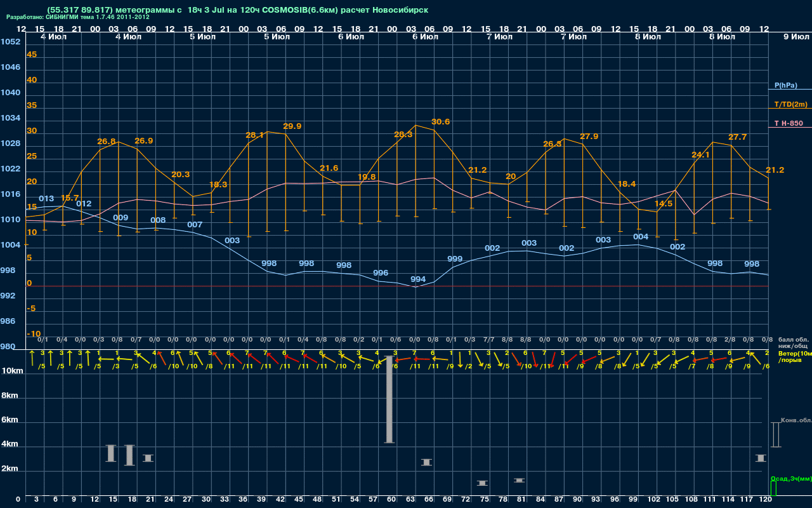This screenshot has height=508, width=812.
Task: Click the 'Конв.обл.' convective cloud legend label
Action: [796, 420]
